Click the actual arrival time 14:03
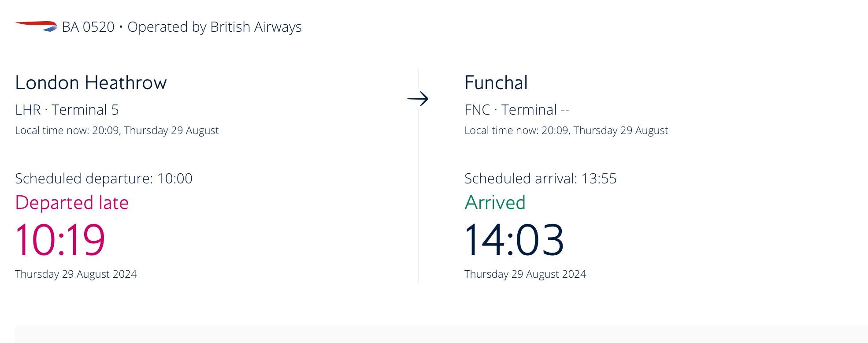The width and height of the screenshot is (868, 343). (x=514, y=240)
